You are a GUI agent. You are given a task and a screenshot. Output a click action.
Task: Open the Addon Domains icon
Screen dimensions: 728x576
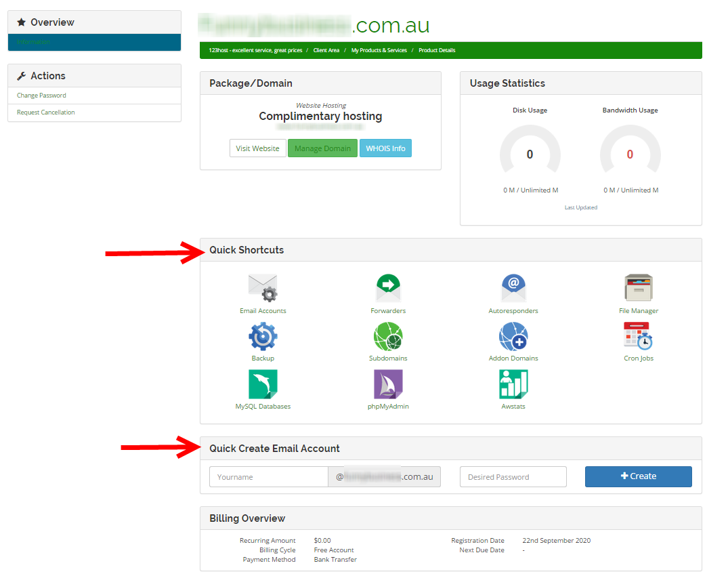[513, 336]
